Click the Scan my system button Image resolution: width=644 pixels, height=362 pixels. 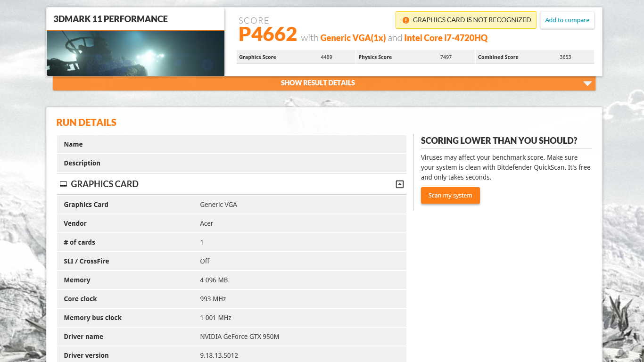tap(450, 196)
